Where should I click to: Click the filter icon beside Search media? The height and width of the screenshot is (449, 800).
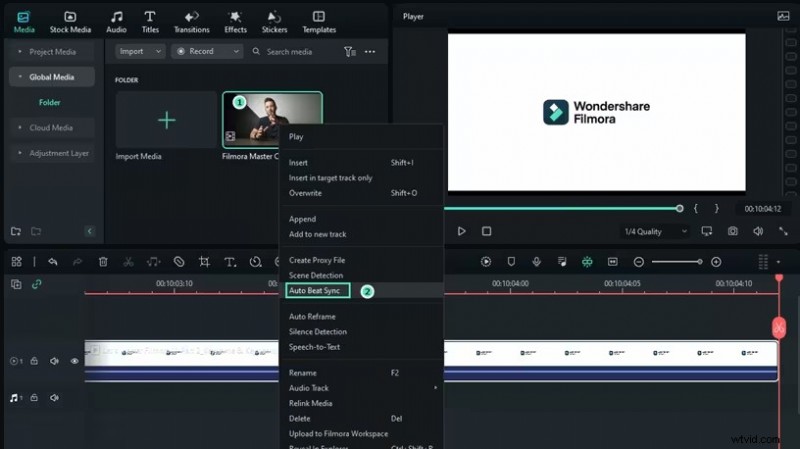[x=349, y=52]
